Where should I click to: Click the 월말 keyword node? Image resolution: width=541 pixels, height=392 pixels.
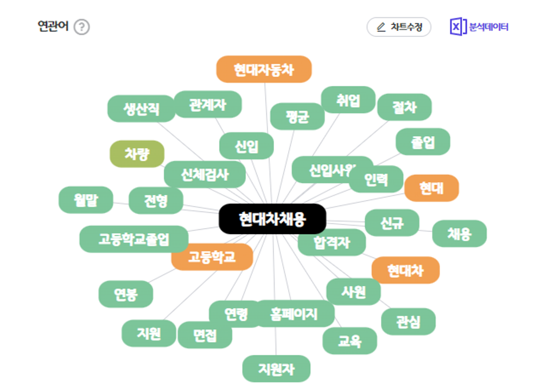[86, 200]
